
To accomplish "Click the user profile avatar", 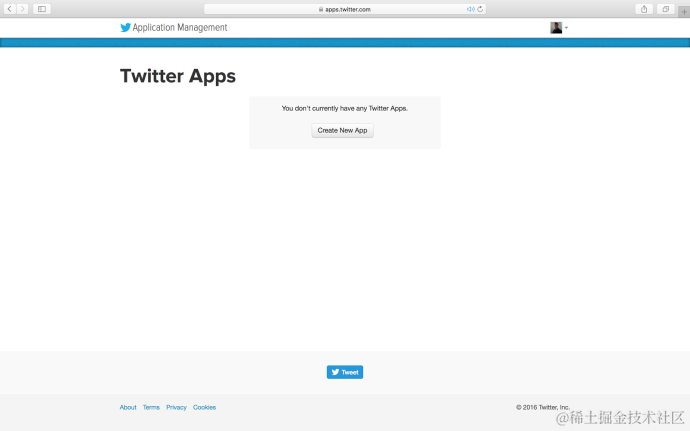I will (556, 28).
